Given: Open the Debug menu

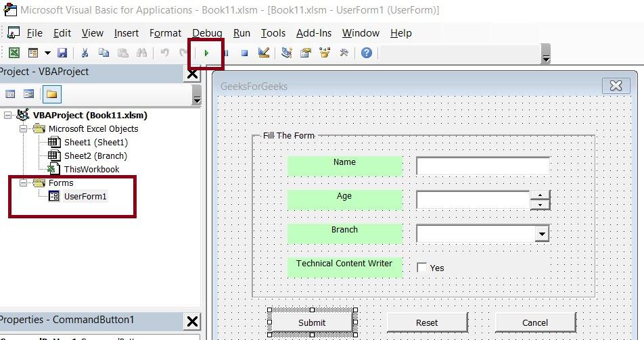Looking at the screenshot, I should 207,33.
